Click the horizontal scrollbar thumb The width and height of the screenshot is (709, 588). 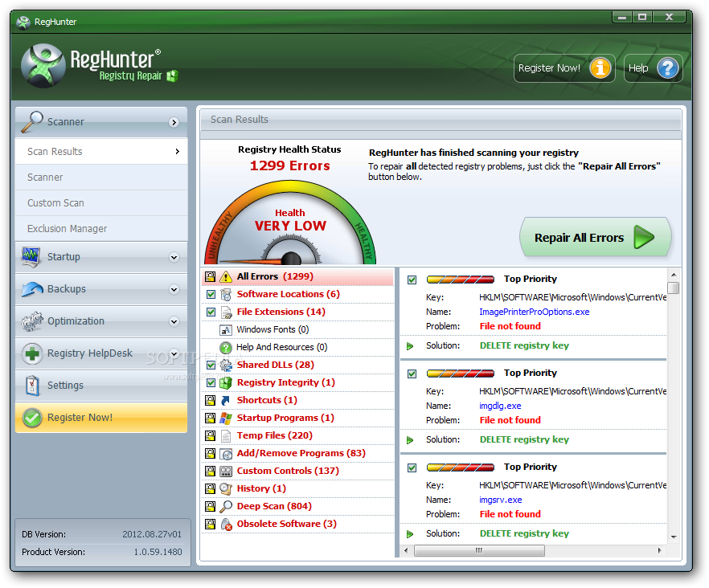pos(479,550)
